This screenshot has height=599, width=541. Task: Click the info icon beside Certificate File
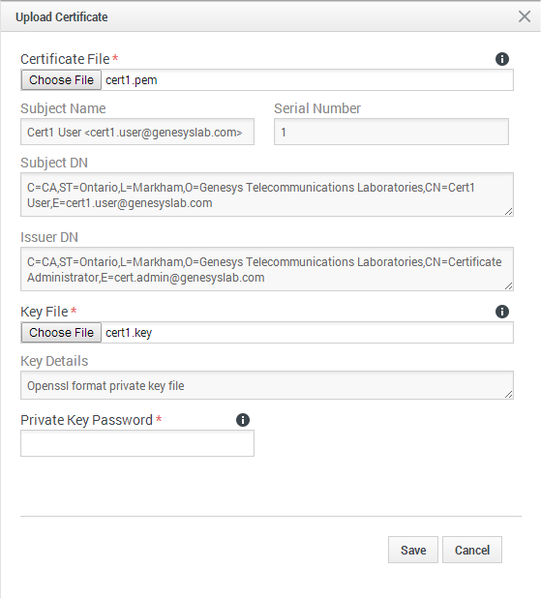point(502,59)
